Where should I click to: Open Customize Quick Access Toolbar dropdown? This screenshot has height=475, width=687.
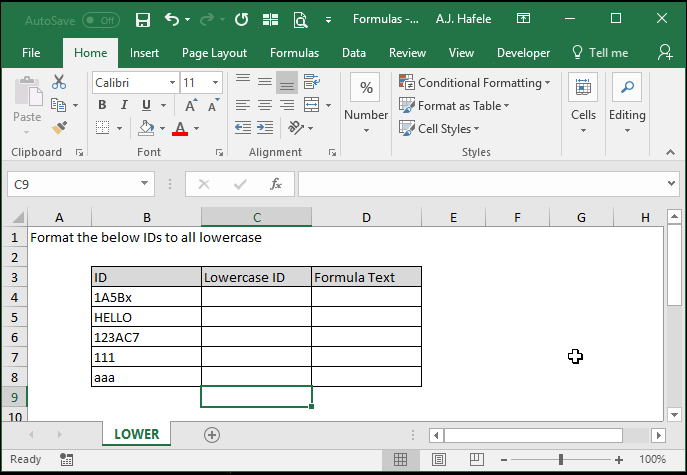point(328,20)
